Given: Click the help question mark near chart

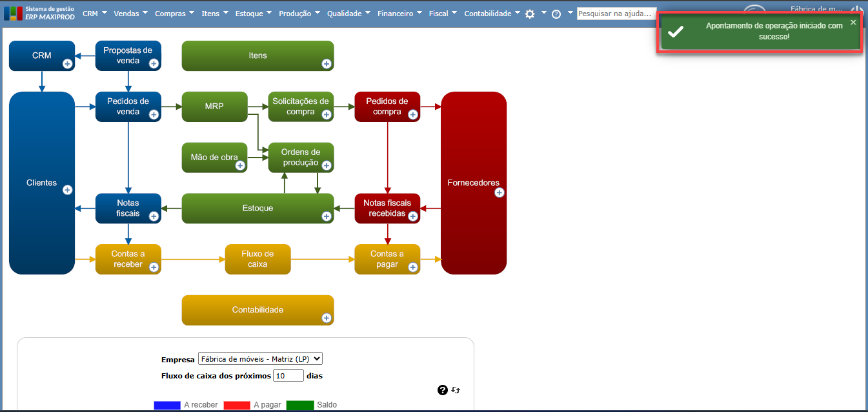Looking at the screenshot, I should click(x=443, y=390).
